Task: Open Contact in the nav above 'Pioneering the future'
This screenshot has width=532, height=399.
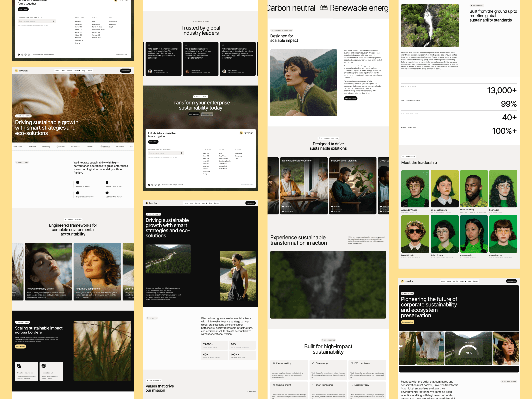Action: pyautogui.click(x=476, y=281)
